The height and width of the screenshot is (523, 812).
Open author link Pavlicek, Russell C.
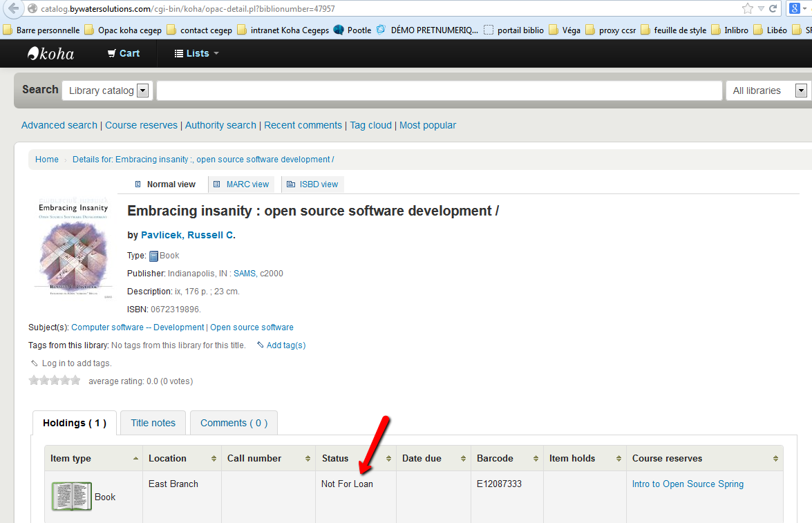point(188,235)
